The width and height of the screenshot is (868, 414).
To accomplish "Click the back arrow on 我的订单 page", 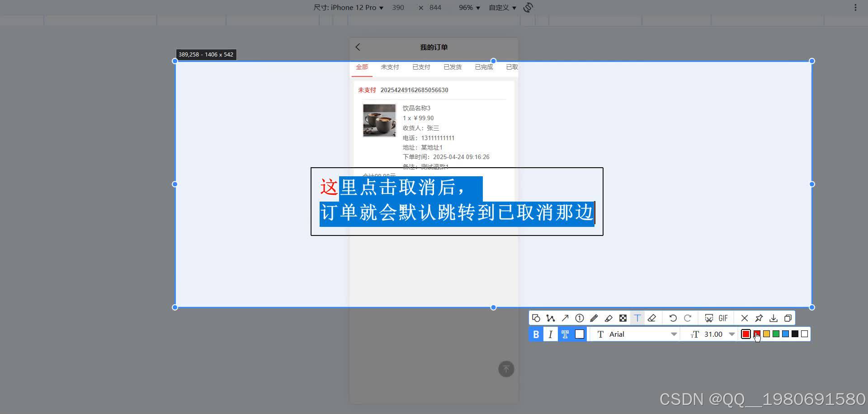I will [358, 47].
